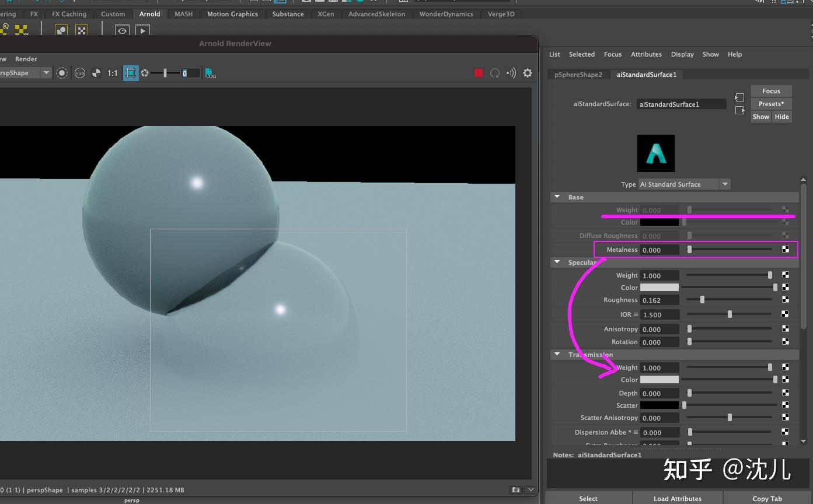The image size is (813, 504).
Task: Click the IPR broadcast waves icon
Action: click(x=511, y=73)
